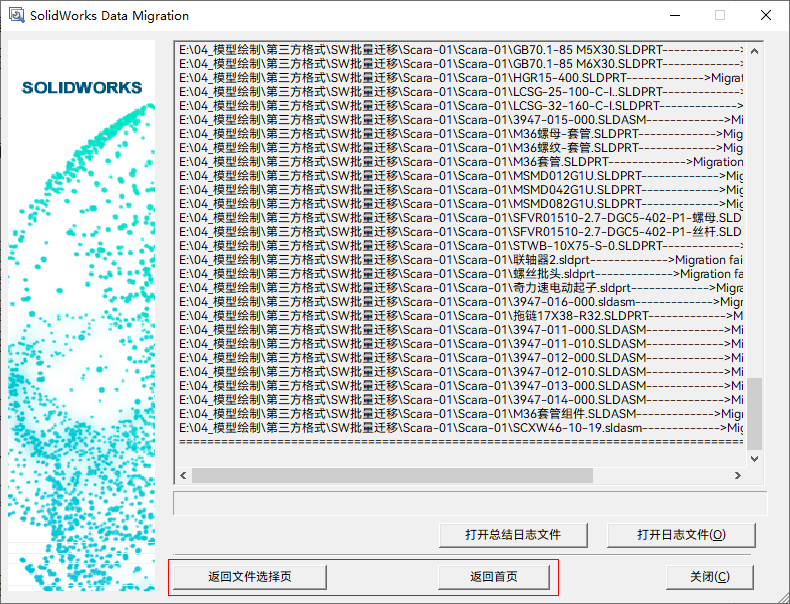The image size is (790, 604).
Task: Click the empty status field below log
Action: pos(470,503)
